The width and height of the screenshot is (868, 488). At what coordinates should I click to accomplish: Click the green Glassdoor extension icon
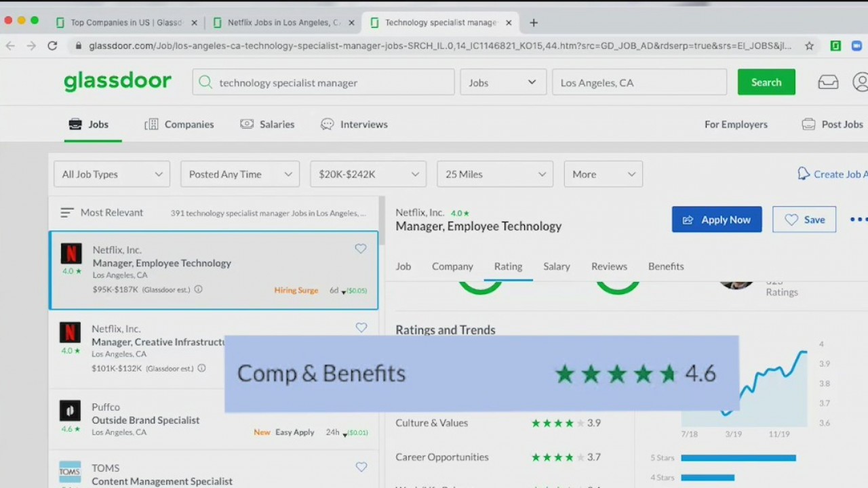click(836, 45)
